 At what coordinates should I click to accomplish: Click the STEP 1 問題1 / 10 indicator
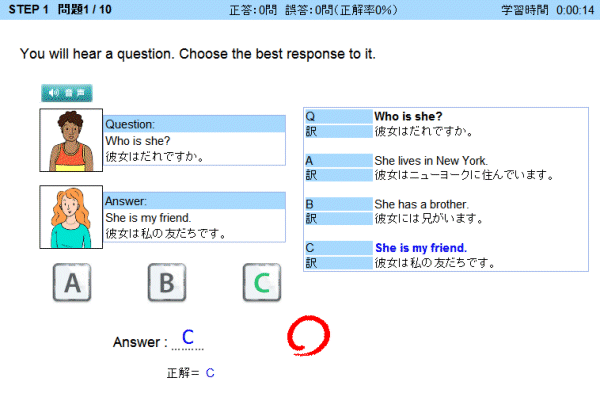click(60, 9)
